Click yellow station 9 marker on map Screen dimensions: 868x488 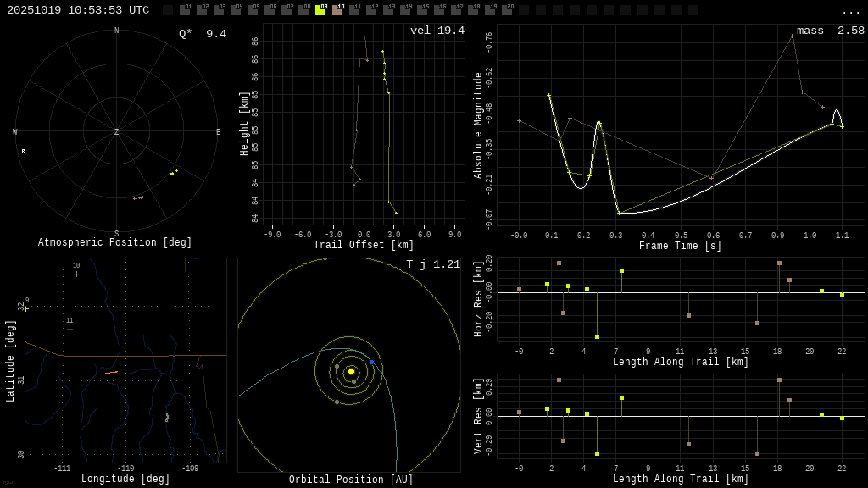26,308
